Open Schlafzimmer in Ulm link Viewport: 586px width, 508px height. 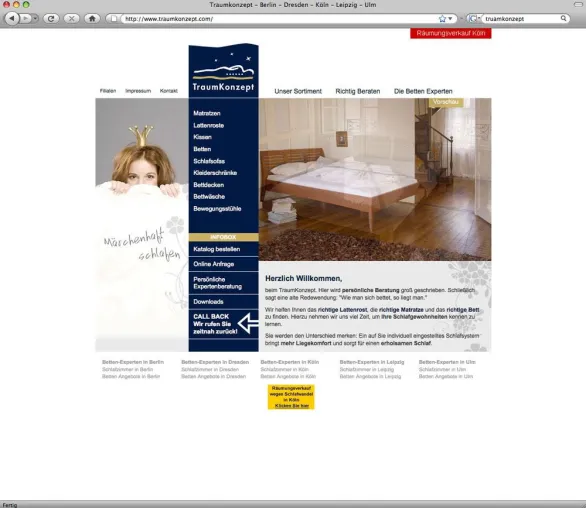(x=442, y=369)
